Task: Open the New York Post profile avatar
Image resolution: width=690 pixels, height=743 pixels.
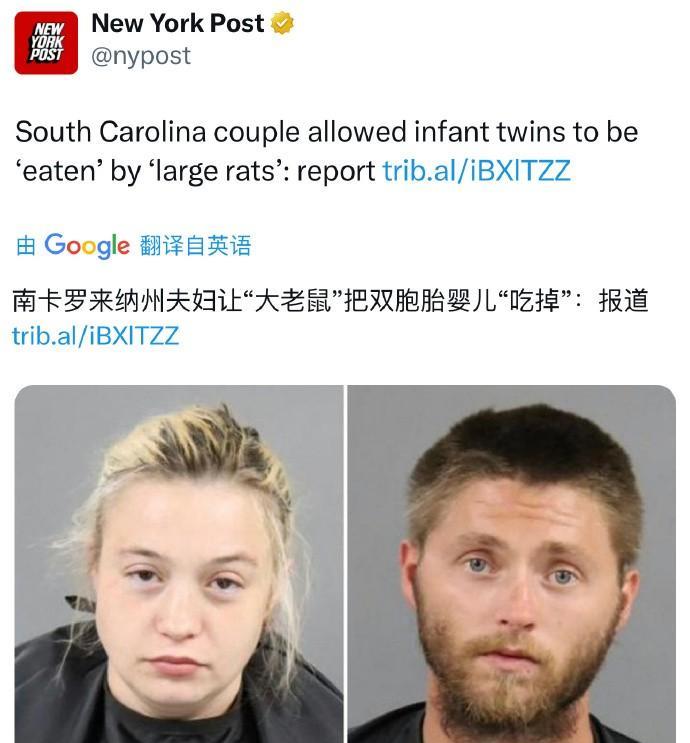Action: click(46, 43)
